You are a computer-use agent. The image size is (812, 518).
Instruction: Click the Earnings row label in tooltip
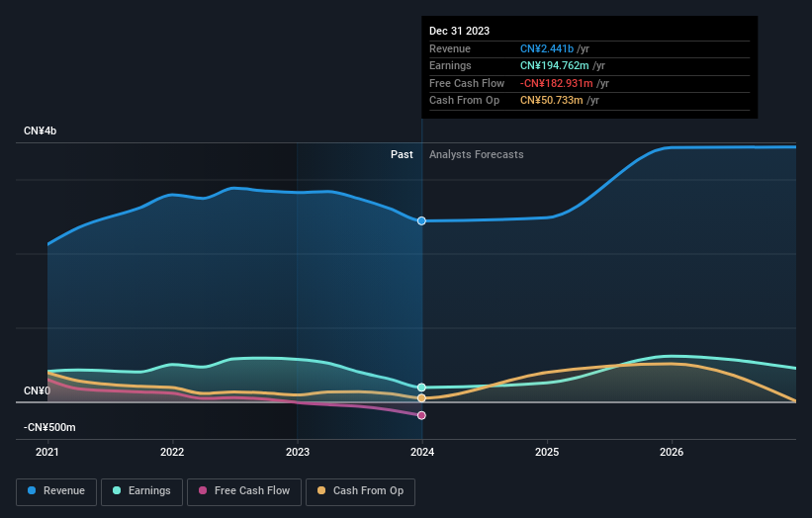[x=450, y=65]
